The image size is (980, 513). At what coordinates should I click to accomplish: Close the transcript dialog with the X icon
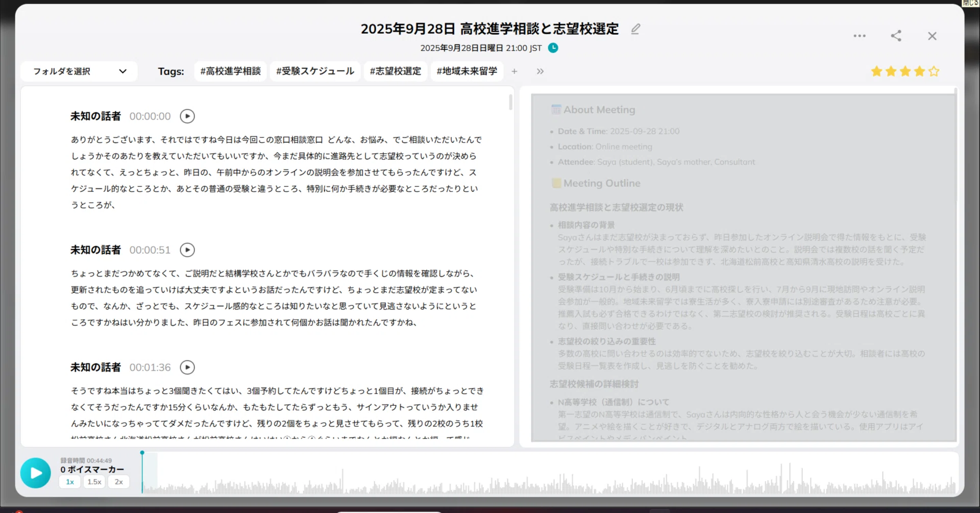point(932,36)
